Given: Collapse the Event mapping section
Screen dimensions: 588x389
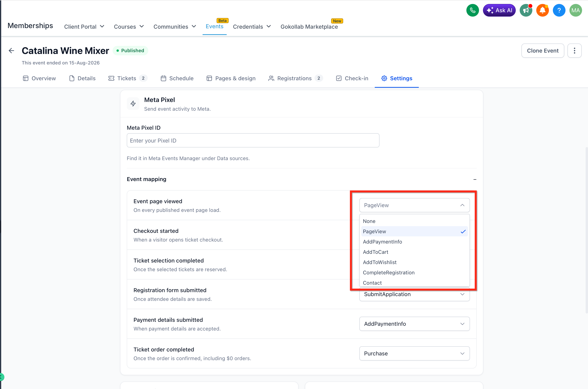Looking at the screenshot, I should [475, 179].
